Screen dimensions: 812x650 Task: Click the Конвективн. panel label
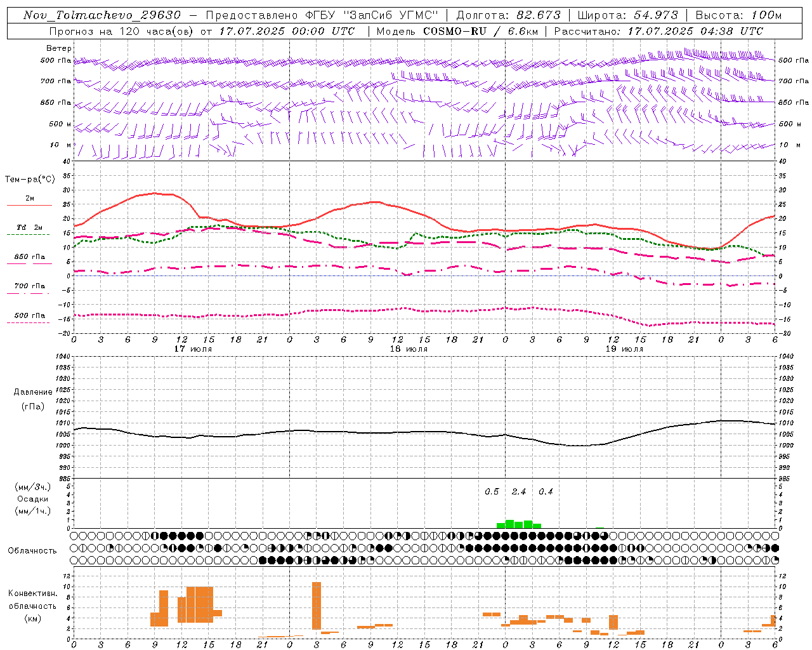33,594
